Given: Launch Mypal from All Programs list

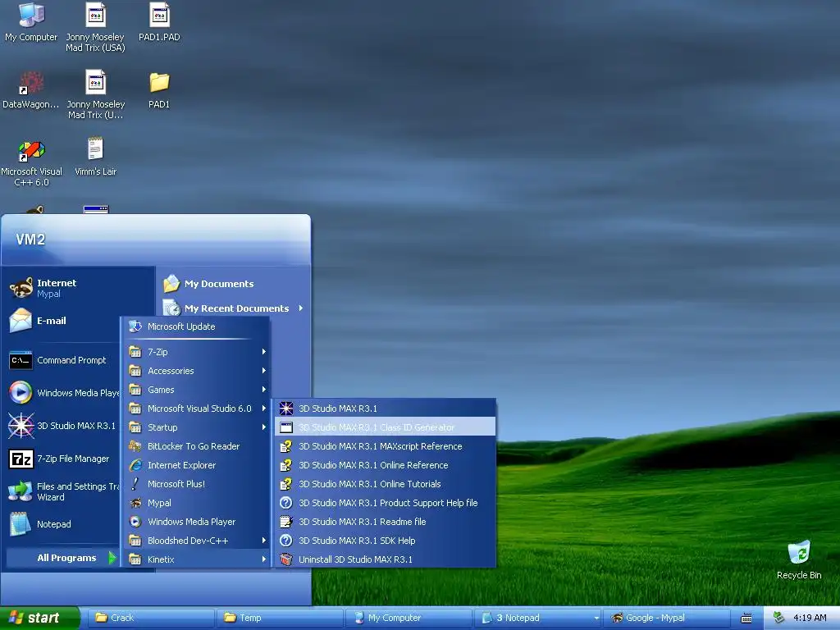Looking at the screenshot, I should pyautogui.click(x=196, y=503).
